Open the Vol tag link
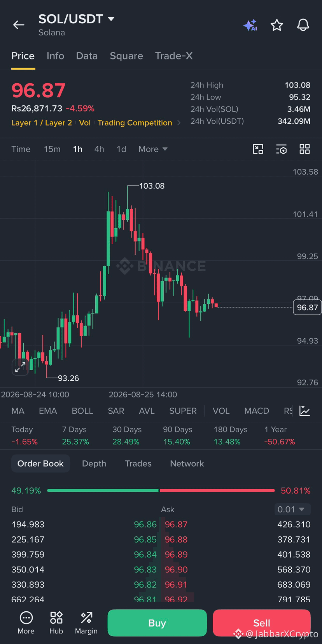This screenshot has width=322, height=644. [x=85, y=123]
